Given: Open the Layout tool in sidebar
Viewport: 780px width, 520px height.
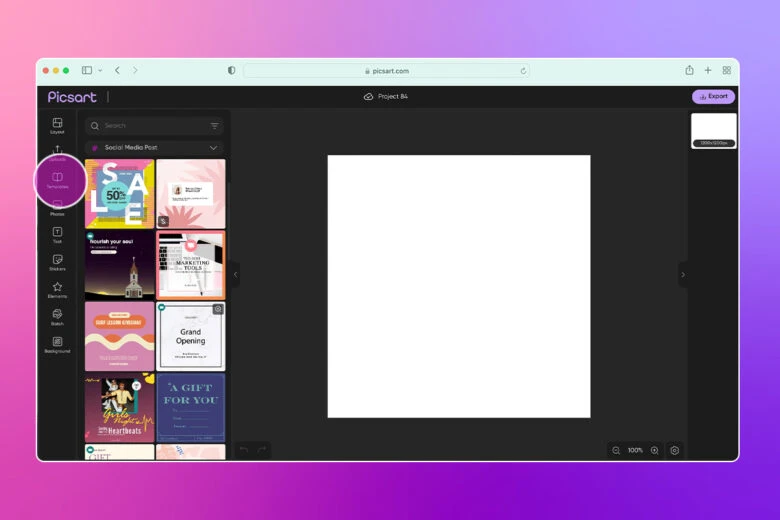Looking at the screenshot, I should click(x=57, y=125).
